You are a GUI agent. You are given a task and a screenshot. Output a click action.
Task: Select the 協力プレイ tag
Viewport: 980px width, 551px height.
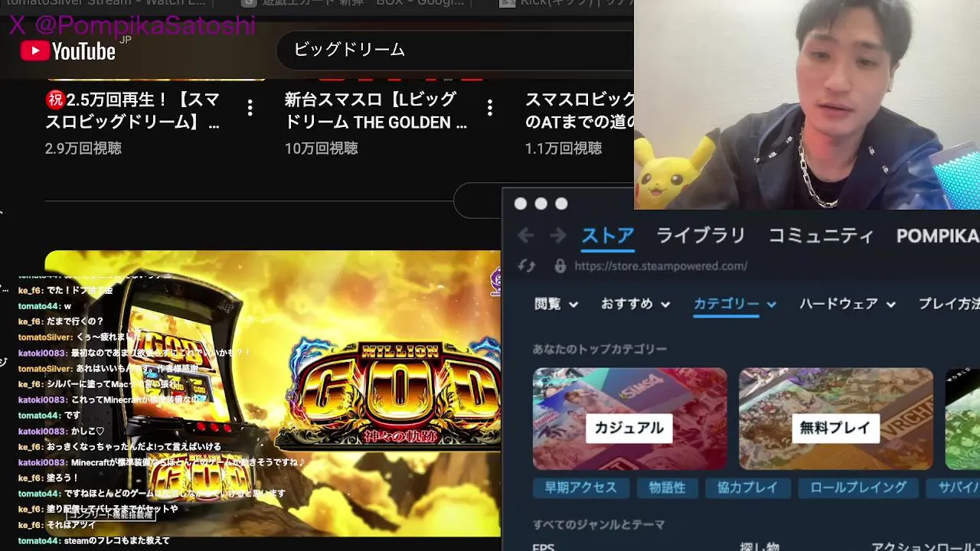[x=747, y=487]
